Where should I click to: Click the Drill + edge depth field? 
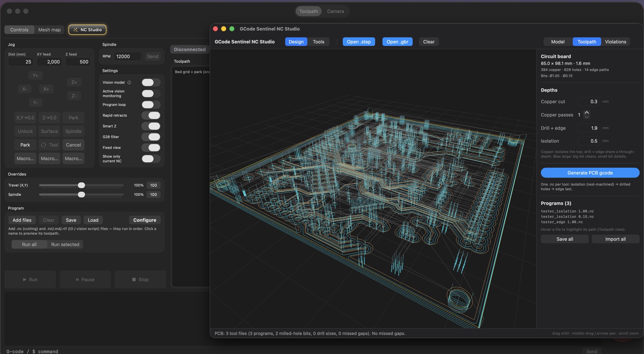589,128
